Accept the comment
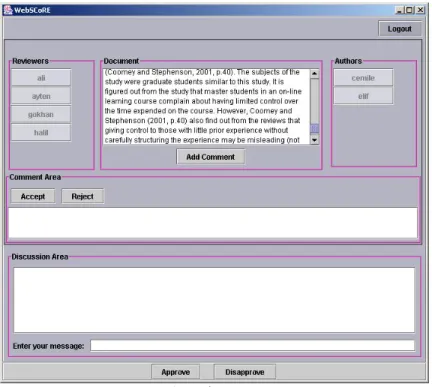 (33, 196)
